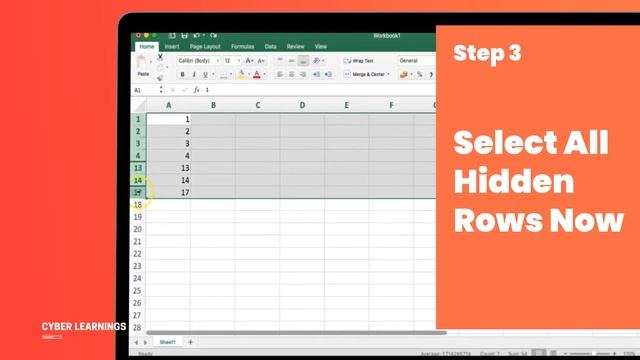Click the Copy icon under Cut
The image size is (640, 360).
pos(160,67)
